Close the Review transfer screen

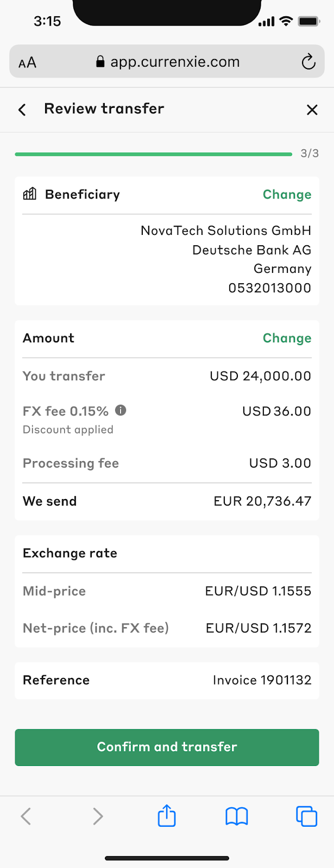(312, 110)
